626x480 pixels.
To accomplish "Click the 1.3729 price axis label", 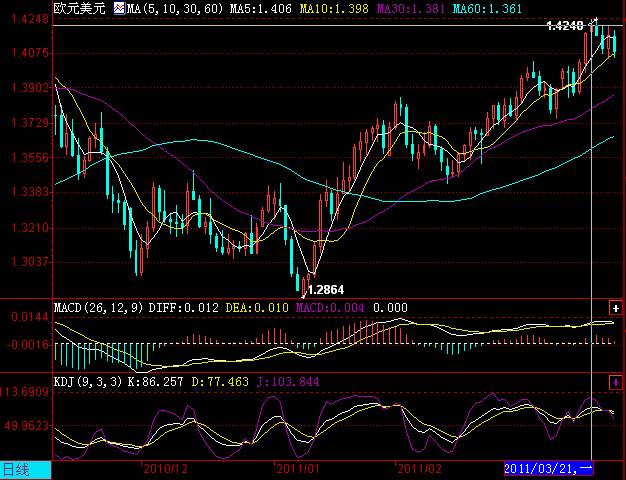I will [30, 122].
